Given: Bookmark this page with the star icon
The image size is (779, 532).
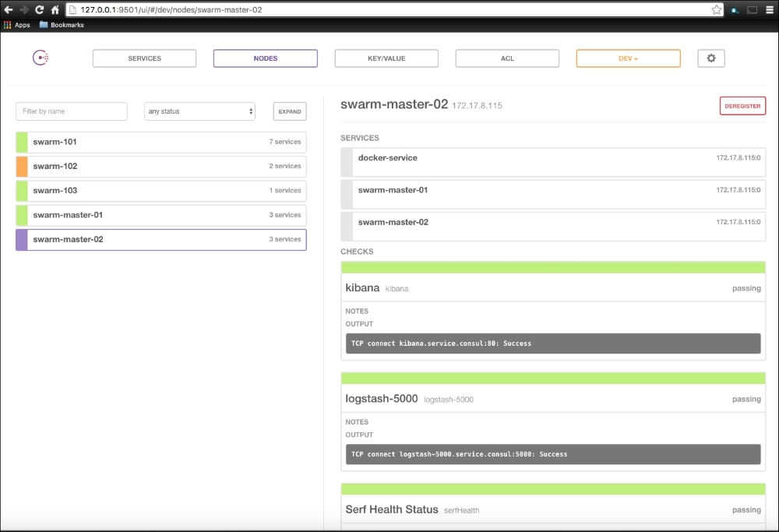Looking at the screenshot, I should (x=716, y=10).
